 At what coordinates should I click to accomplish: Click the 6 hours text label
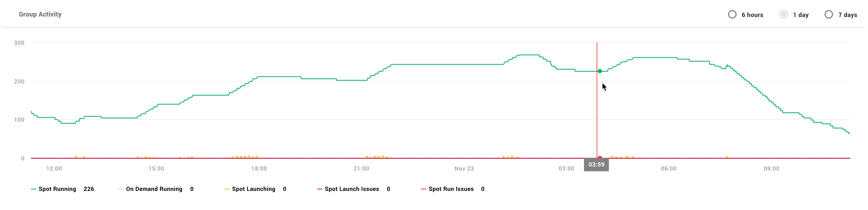[x=752, y=15]
